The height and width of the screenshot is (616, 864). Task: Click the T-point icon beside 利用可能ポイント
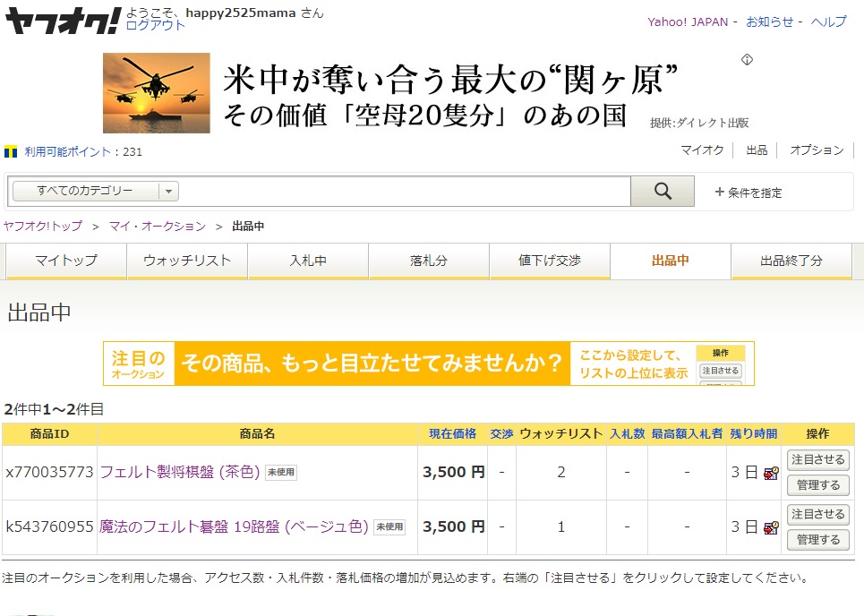pos(11,151)
